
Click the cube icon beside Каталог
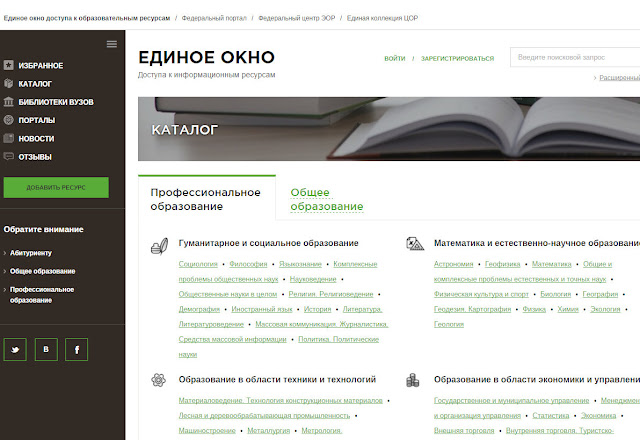(9, 84)
